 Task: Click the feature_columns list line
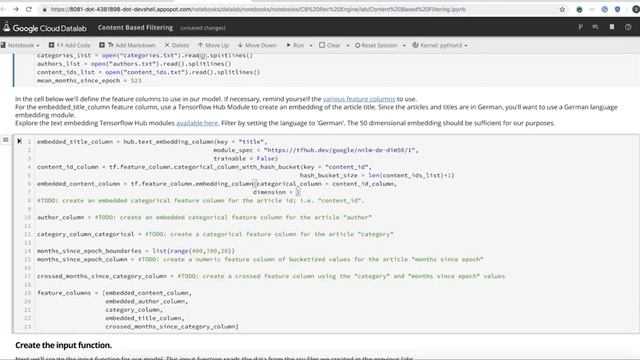point(114,293)
